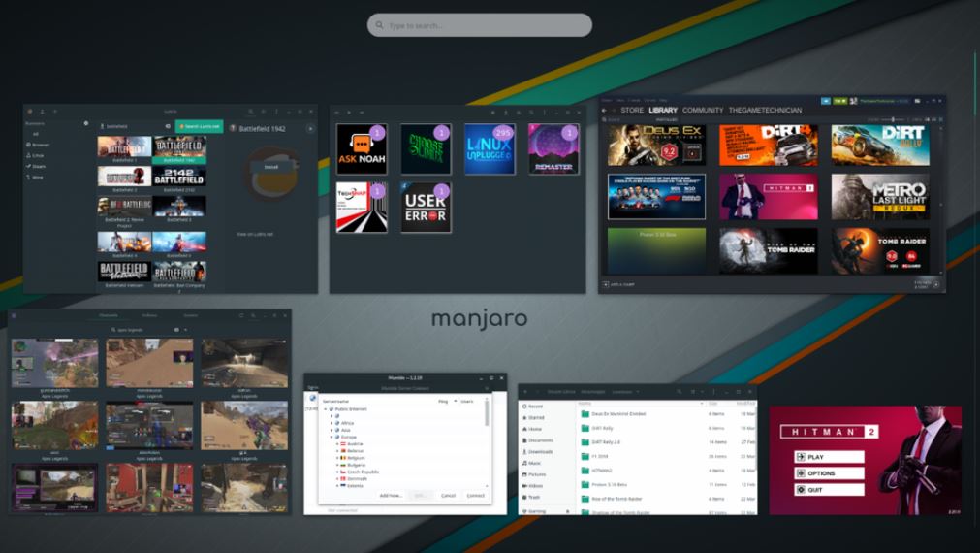Select All runners in Lutris sidebar
980x553 pixels.
(36, 134)
